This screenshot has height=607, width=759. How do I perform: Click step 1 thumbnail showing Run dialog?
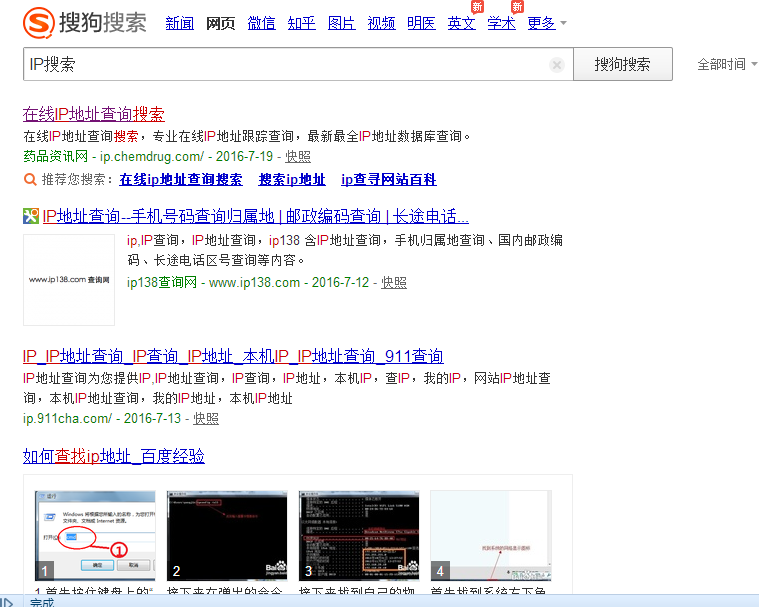[x=95, y=535]
